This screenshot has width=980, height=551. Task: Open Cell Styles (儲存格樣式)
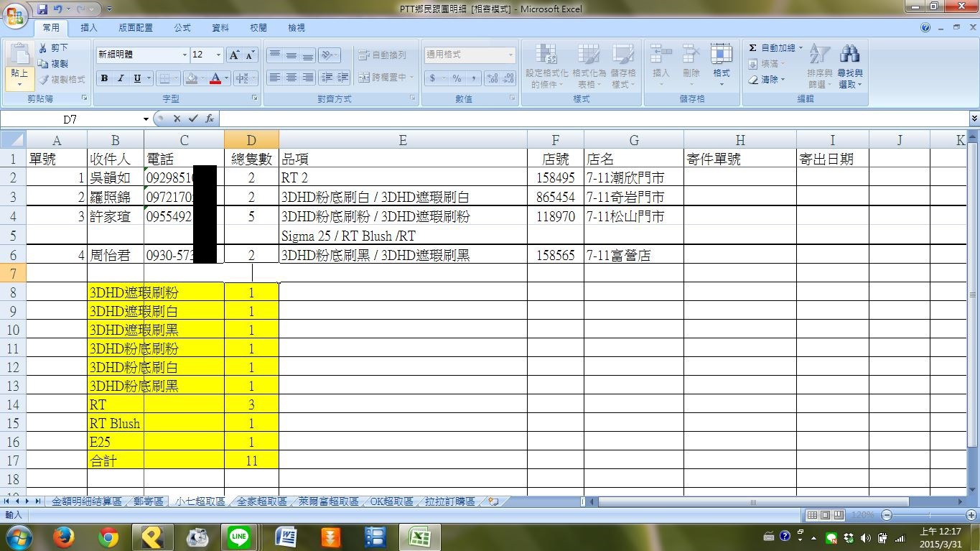[x=623, y=66]
